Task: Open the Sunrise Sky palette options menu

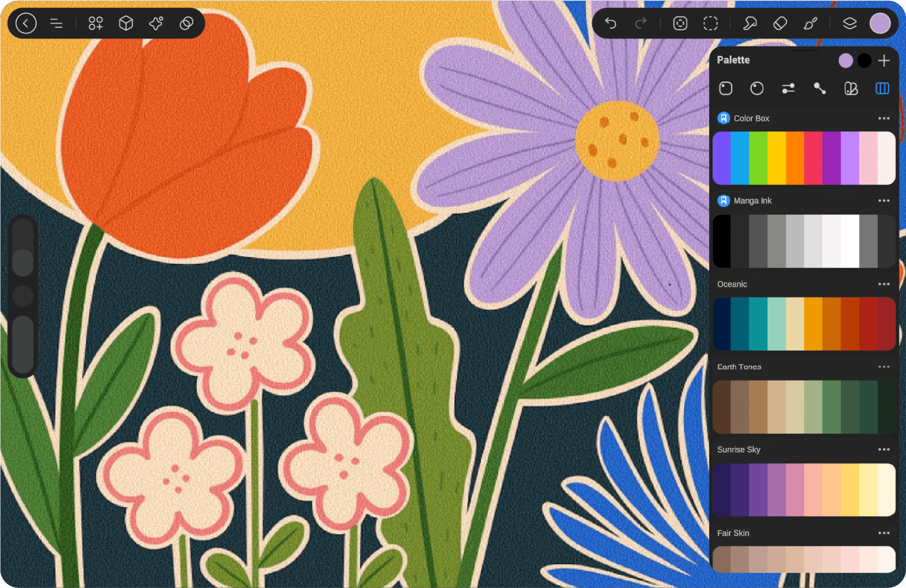Action: [883, 449]
